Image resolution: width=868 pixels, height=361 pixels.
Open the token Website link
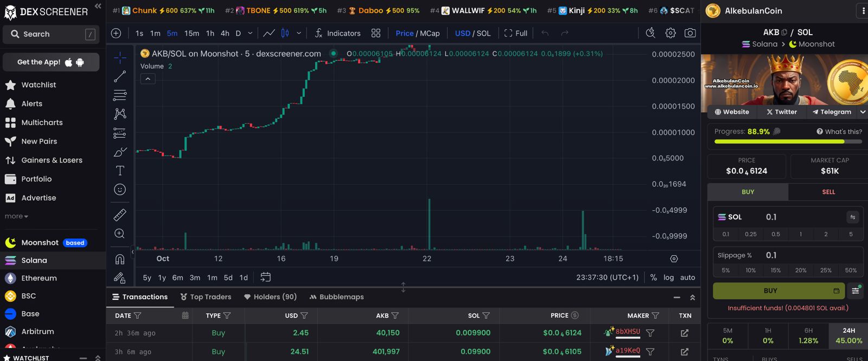click(x=732, y=112)
